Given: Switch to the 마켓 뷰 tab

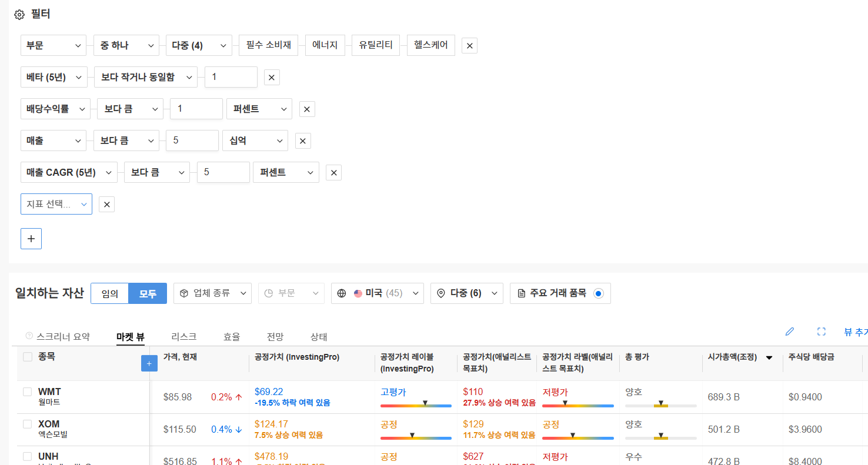Looking at the screenshot, I should tap(131, 337).
